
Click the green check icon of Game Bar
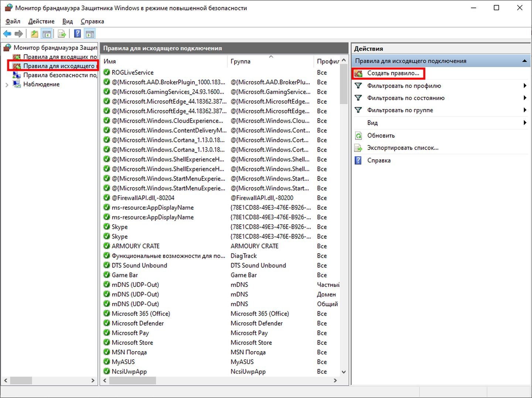pyautogui.click(x=107, y=275)
